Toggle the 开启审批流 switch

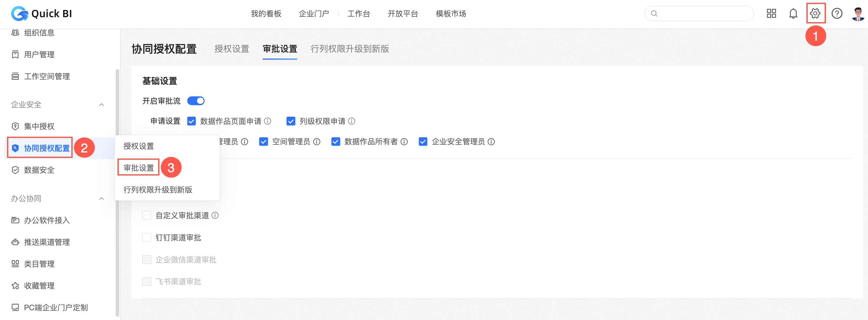pyautogui.click(x=196, y=101)
